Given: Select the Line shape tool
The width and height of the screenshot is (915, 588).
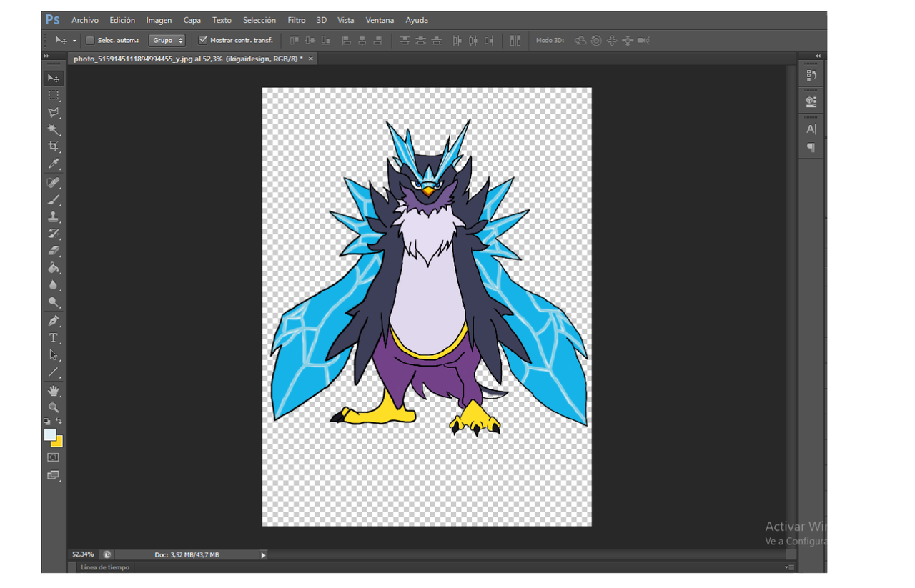Looking at the screenshot, I should pos(54,372).
